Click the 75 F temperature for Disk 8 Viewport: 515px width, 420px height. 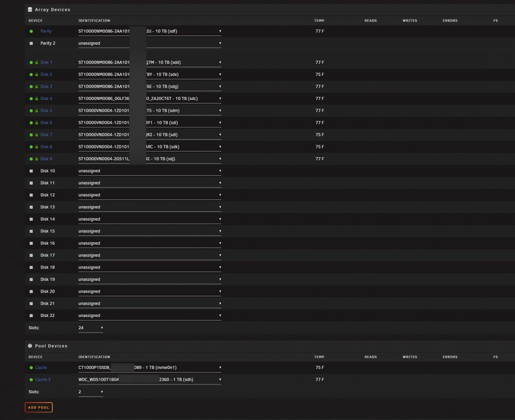coord(320,147)
